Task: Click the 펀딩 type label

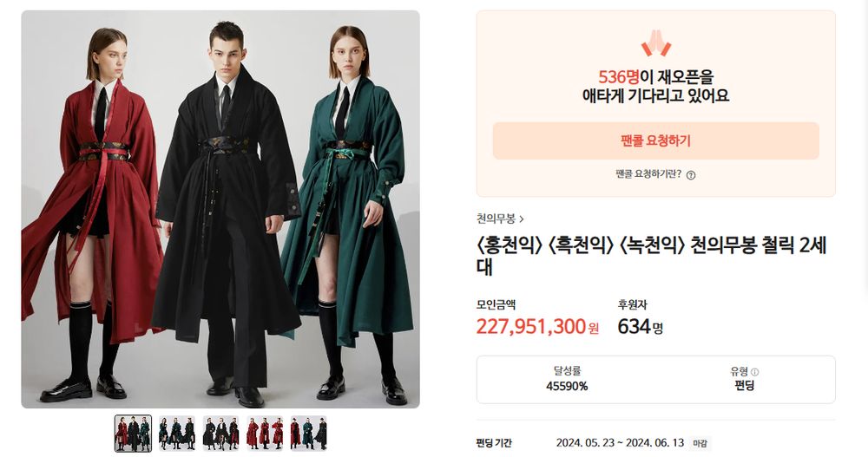Action: pyautogui.click(x=744, y=386)
